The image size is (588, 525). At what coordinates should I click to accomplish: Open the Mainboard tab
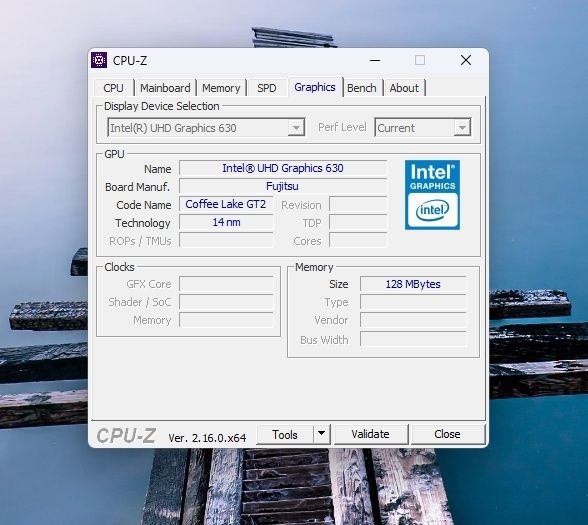[x=165, y=88]
